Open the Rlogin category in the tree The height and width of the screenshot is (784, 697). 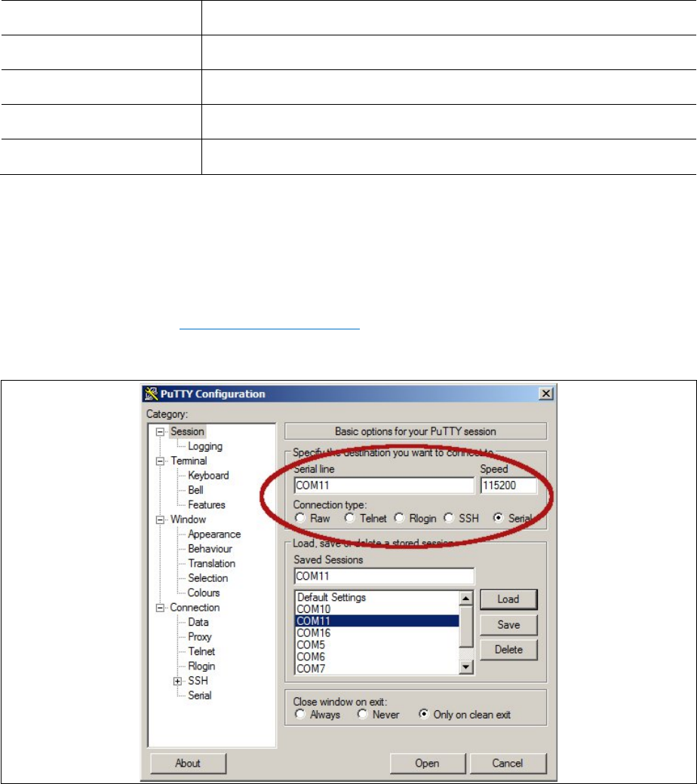pos(201,666)
